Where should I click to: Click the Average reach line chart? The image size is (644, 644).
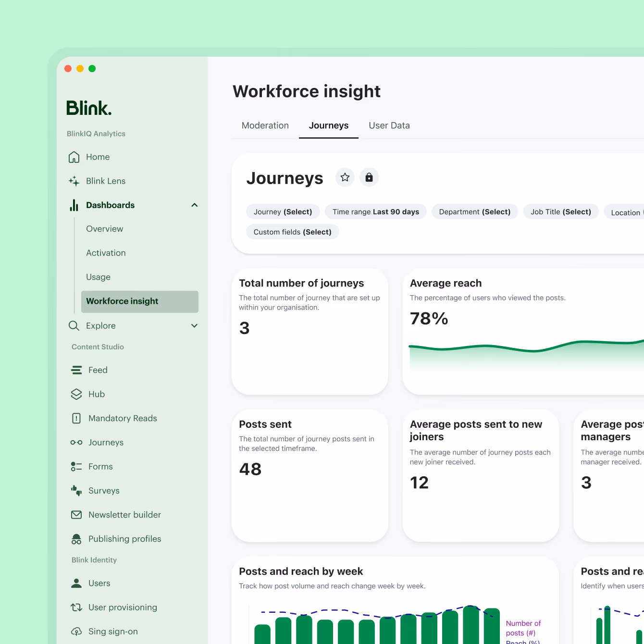[526, 356]
